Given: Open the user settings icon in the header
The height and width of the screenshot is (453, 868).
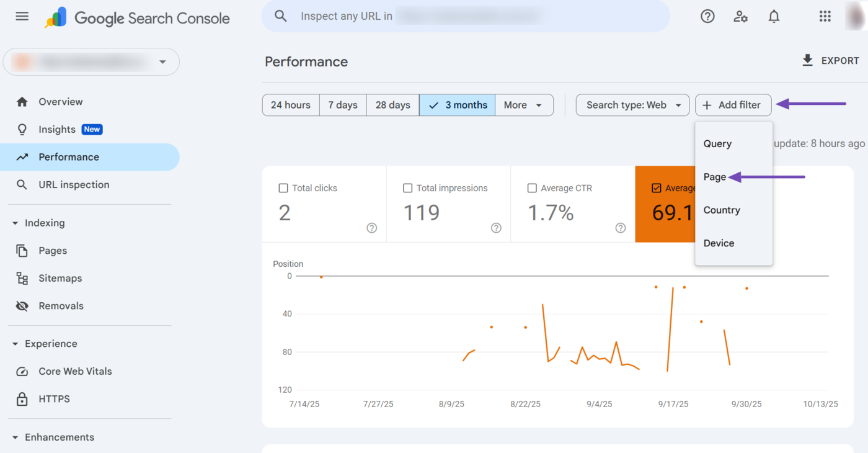Looking at the screenshot, I should pos(740,17).
